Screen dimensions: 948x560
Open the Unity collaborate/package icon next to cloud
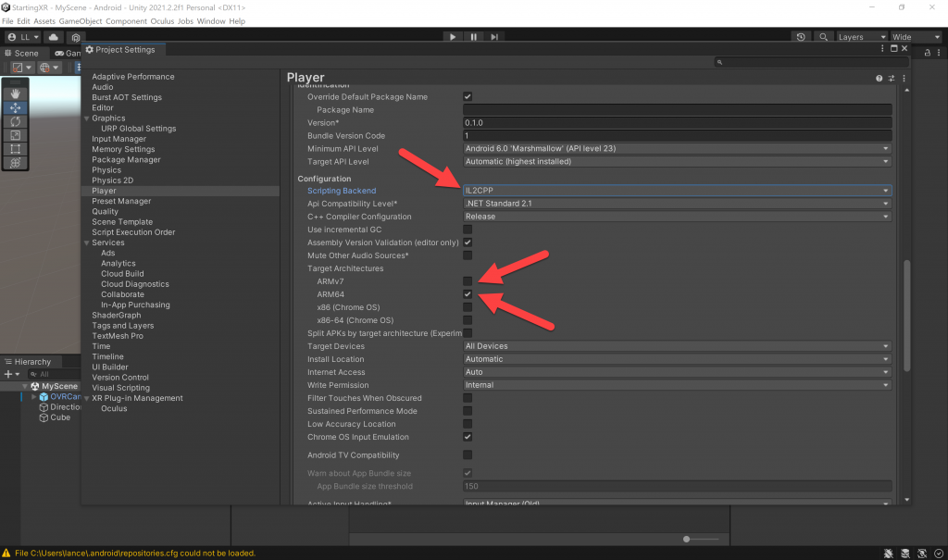[76, 38]
